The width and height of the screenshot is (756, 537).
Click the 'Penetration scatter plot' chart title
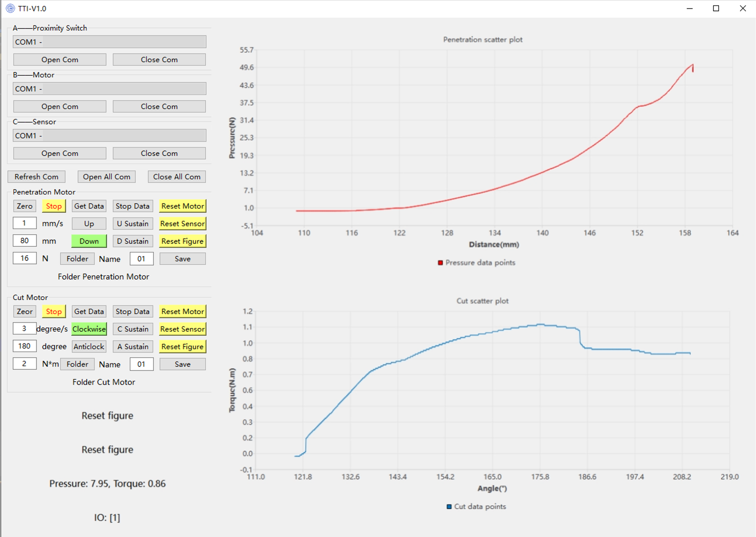[483, 39]
